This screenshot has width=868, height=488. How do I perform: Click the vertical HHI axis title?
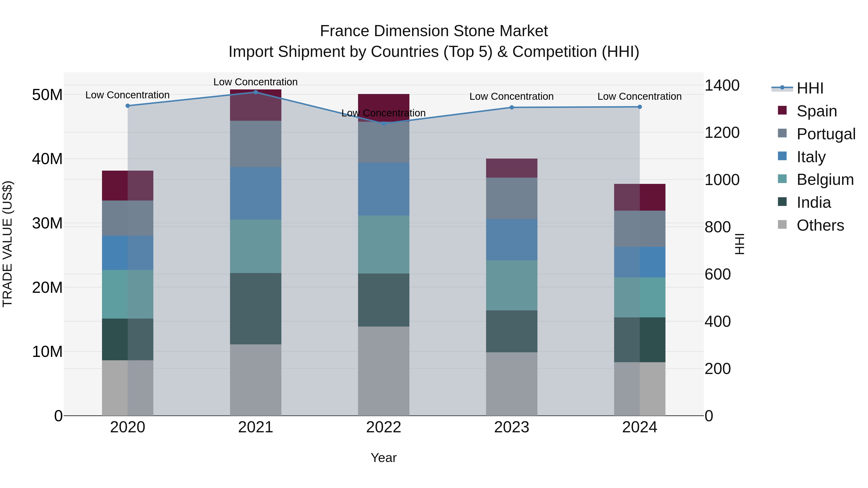pyautogui.click(x=739, y=244)
